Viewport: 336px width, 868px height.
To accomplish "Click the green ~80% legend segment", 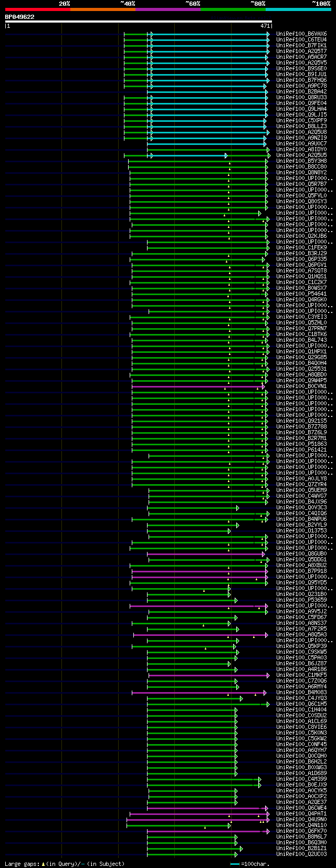I will [x=233, y=9].
